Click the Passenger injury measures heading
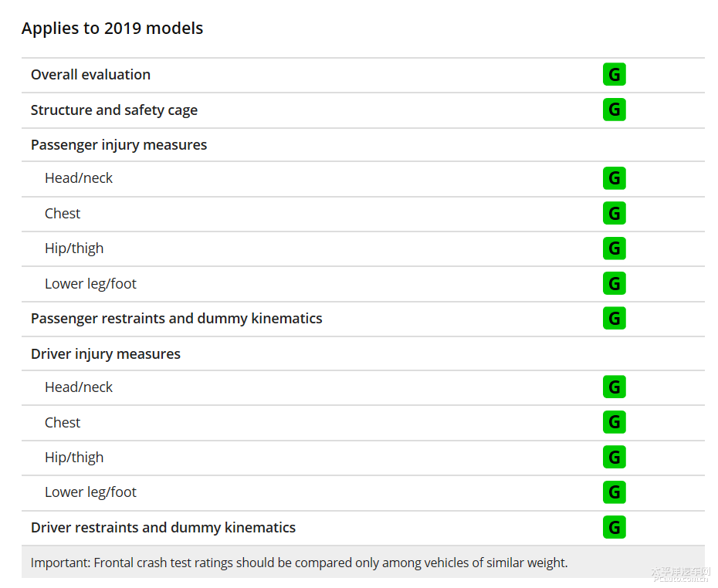718x588 pixels. 119,145
